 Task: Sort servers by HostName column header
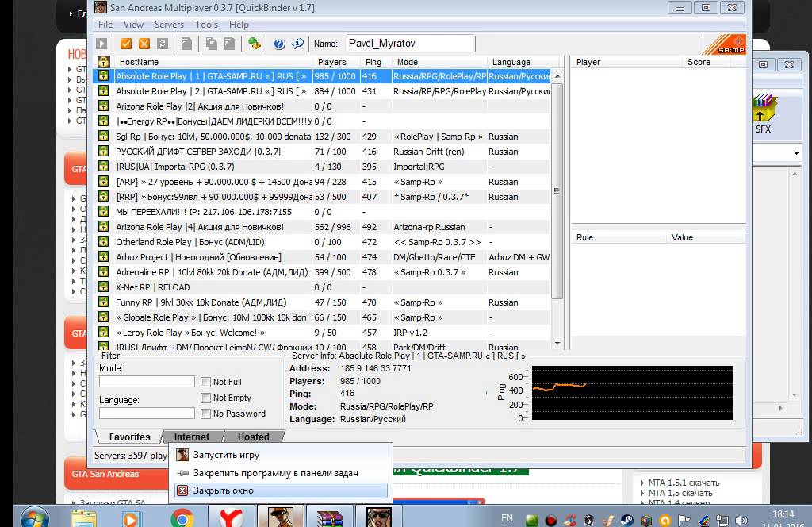[213, 62]
